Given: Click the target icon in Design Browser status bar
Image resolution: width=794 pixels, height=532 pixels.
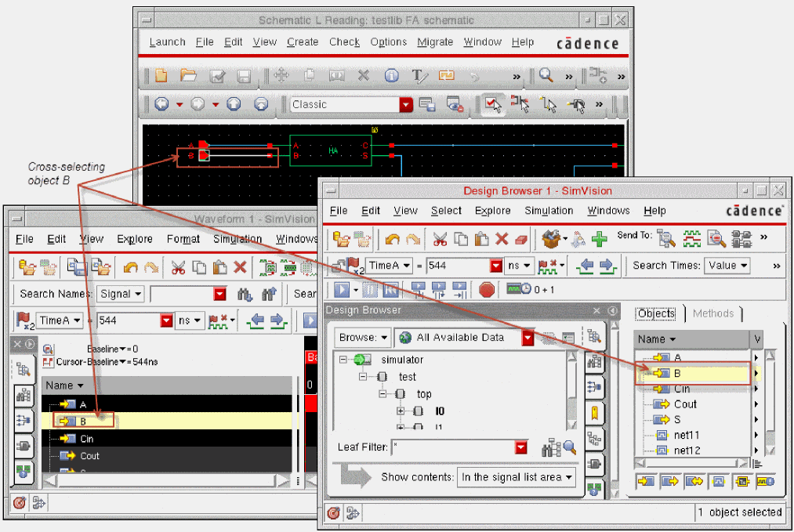Looking at the screenshot, I should [333, 513].
